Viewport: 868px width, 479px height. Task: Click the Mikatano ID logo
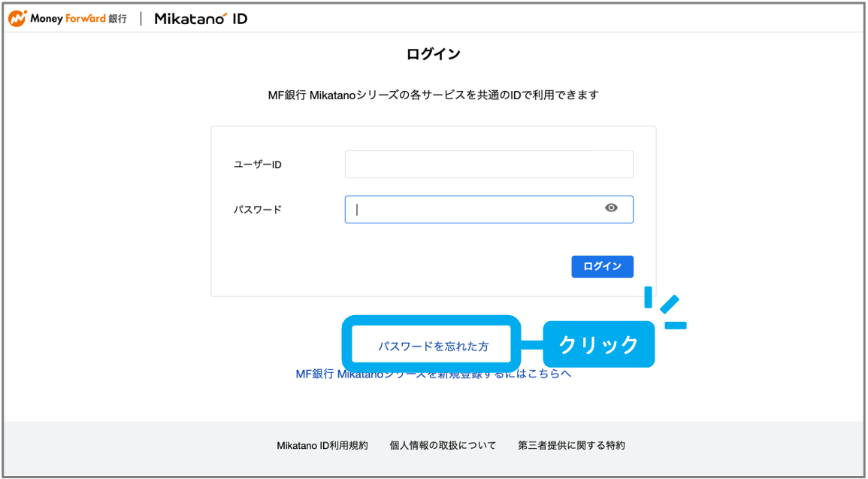(201, 18)
